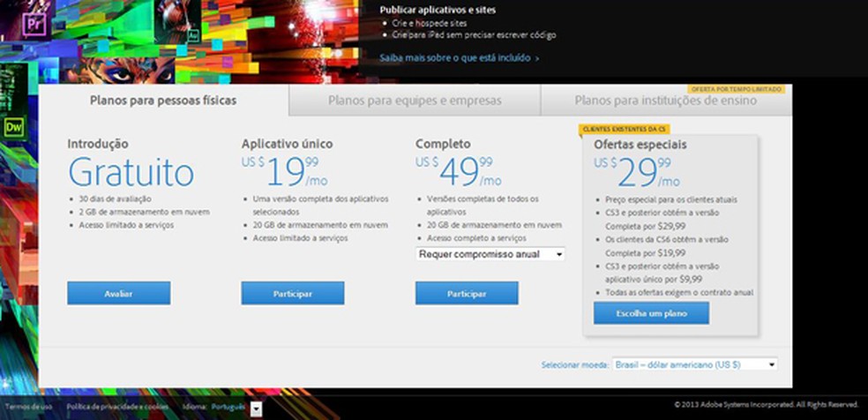Click the 'Escolha um plano' button
The height and width of the screenshot is (420, 868).
pyautogui.click(x=652, y=313)
